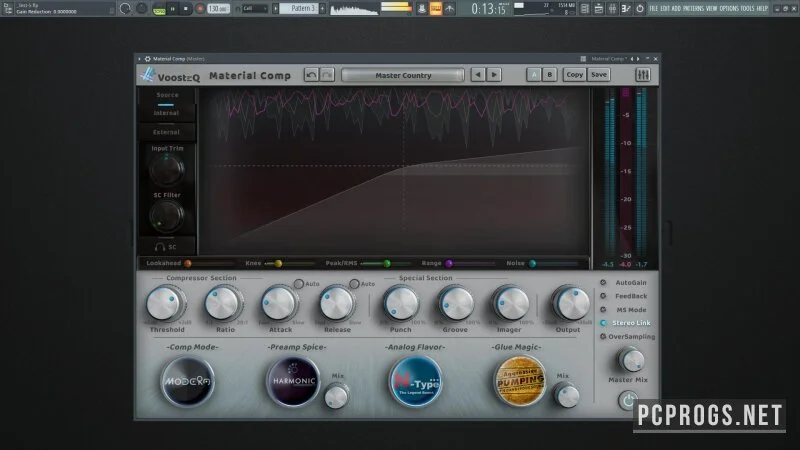Open FILE menu in FL Studio
The height and width of the screenshot is (450, 800).
[x=653, y=9]
